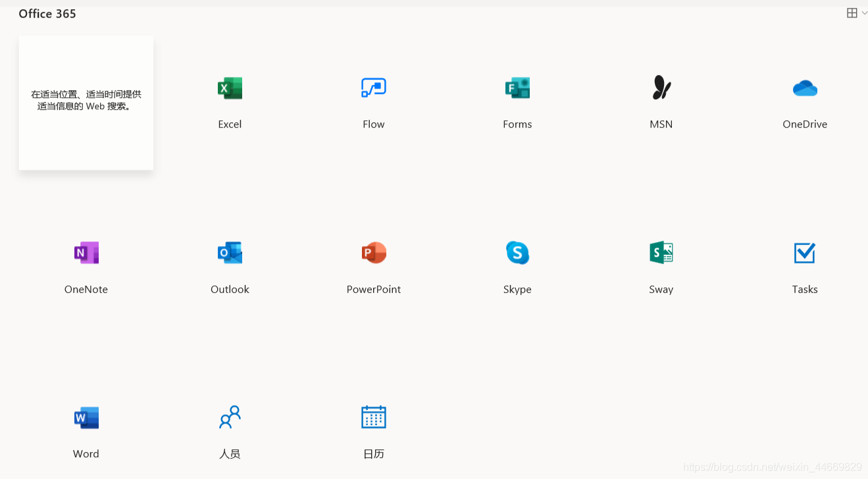Click the Outlook label

coord(230,289)
